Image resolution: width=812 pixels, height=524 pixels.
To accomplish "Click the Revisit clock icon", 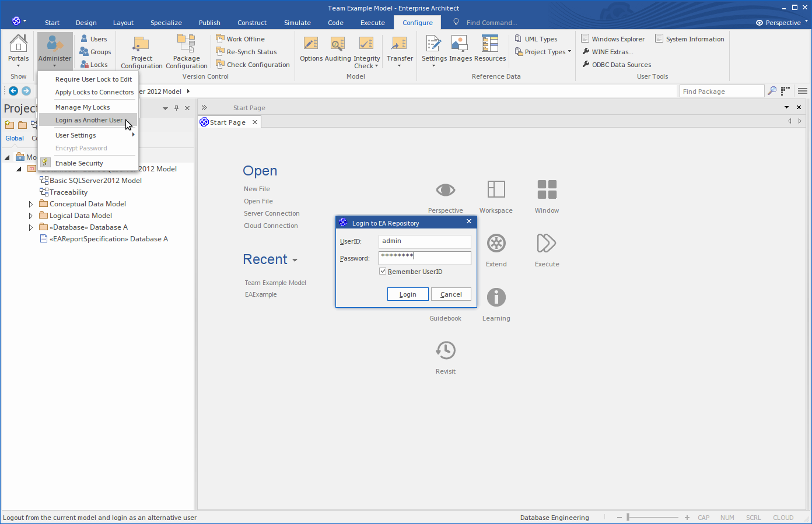I will (x=445, y=350).
